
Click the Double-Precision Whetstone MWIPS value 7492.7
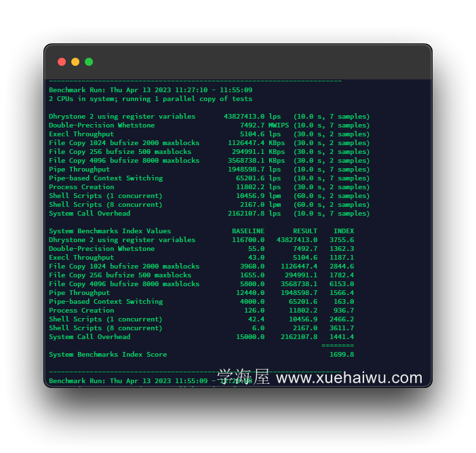click(x=252, y=125)
